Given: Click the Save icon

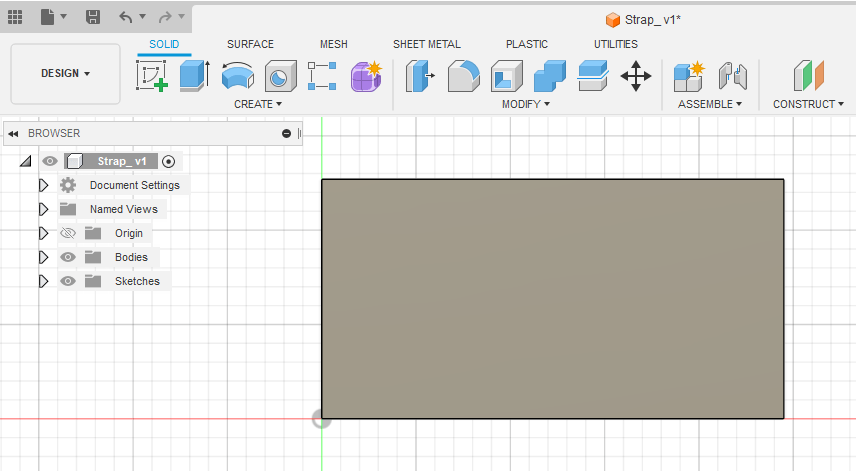Looking at the screenshot, I should point(92,17).
